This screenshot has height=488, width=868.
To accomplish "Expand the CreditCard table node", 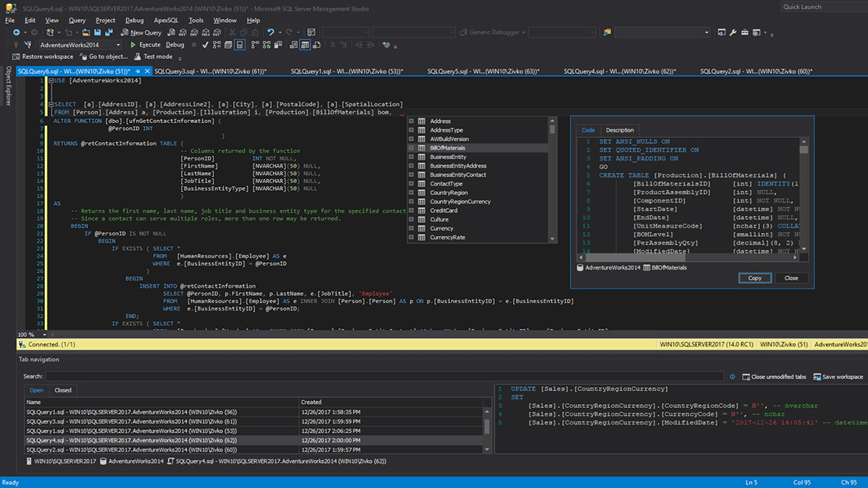I will [412, 211].
